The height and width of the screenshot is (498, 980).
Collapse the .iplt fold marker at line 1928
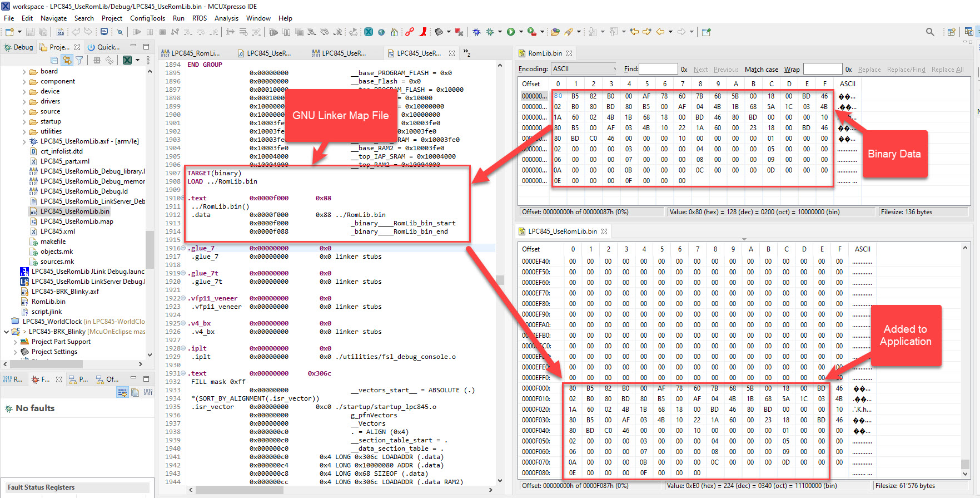pos(183,348)
